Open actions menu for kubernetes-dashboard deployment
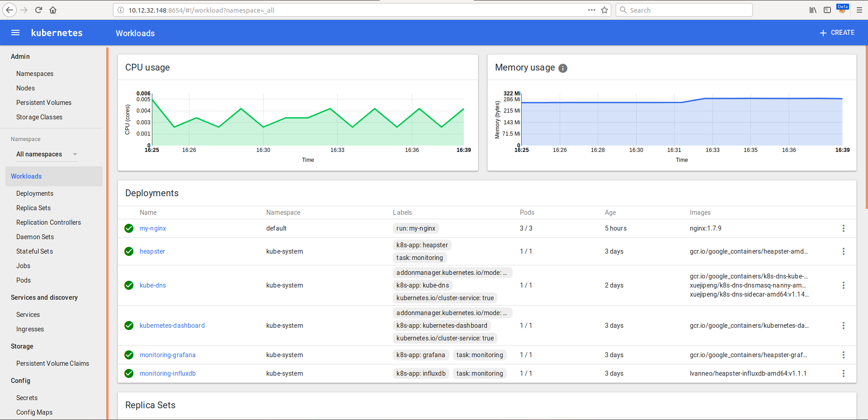868x420 pixels. click(844, 326)
